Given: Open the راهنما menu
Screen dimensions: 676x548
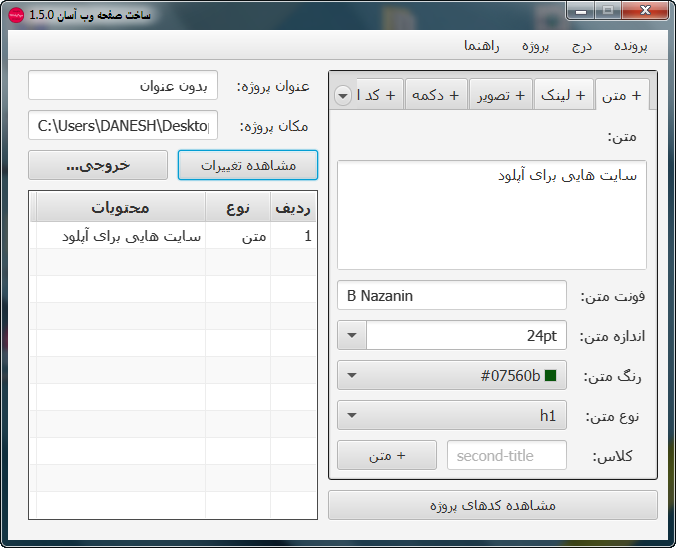Looking at the screenshot, I should click(482, 46).
